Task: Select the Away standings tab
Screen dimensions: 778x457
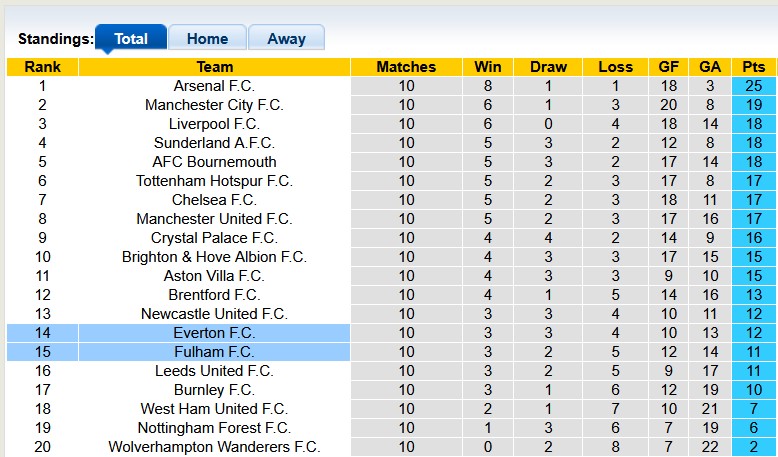Action: coord(286,39)
